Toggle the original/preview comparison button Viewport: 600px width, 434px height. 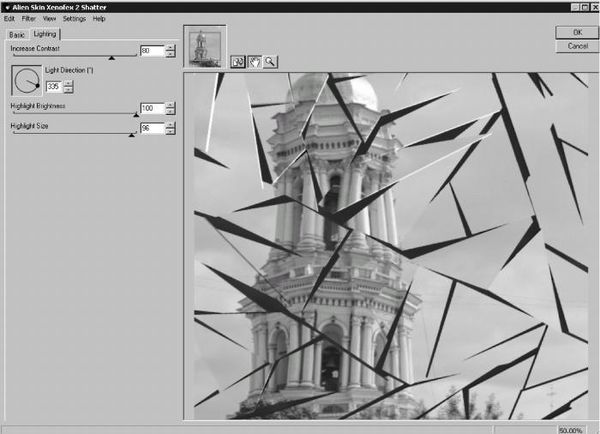pos(238,61)
